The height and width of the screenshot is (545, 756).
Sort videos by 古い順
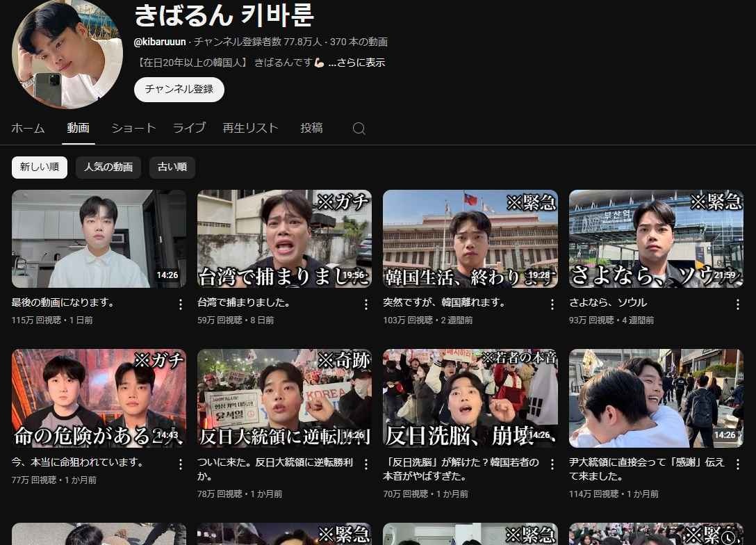172,168
